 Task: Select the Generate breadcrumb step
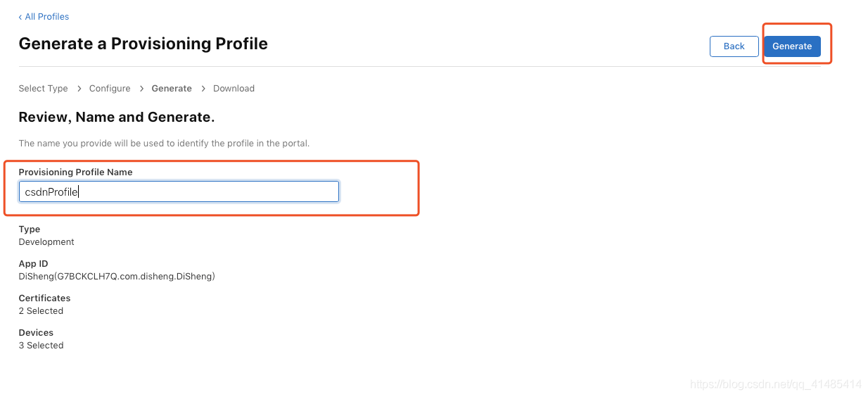click(x=172, y=89)
